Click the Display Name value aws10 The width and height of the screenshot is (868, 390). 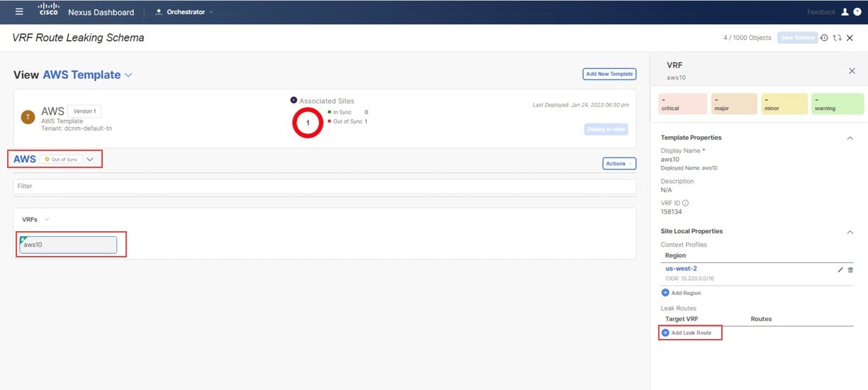[669, 160]
